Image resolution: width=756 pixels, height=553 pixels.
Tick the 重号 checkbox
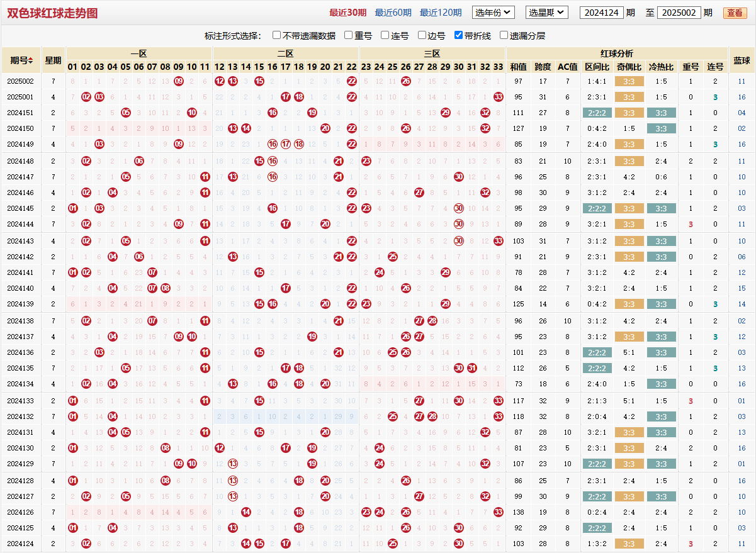pos(349,36)
